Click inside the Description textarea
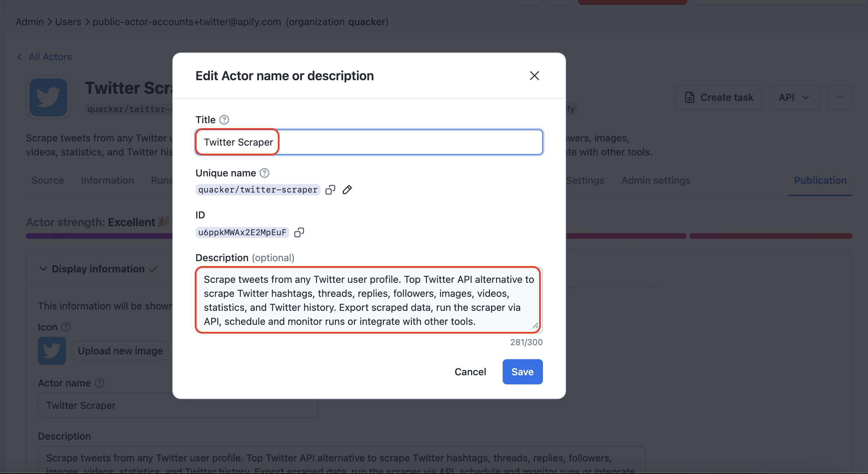868x474 pixels. [368, 300]
